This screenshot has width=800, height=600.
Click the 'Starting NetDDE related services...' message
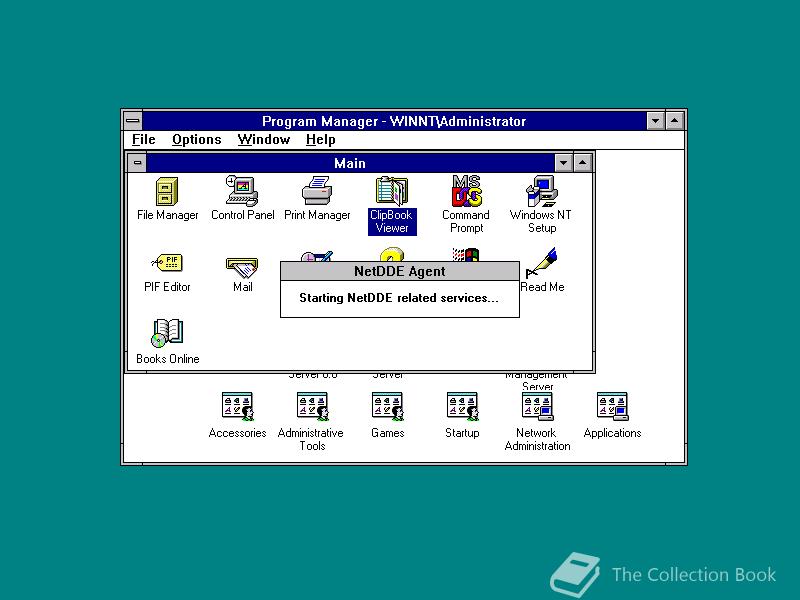(399, 298)
